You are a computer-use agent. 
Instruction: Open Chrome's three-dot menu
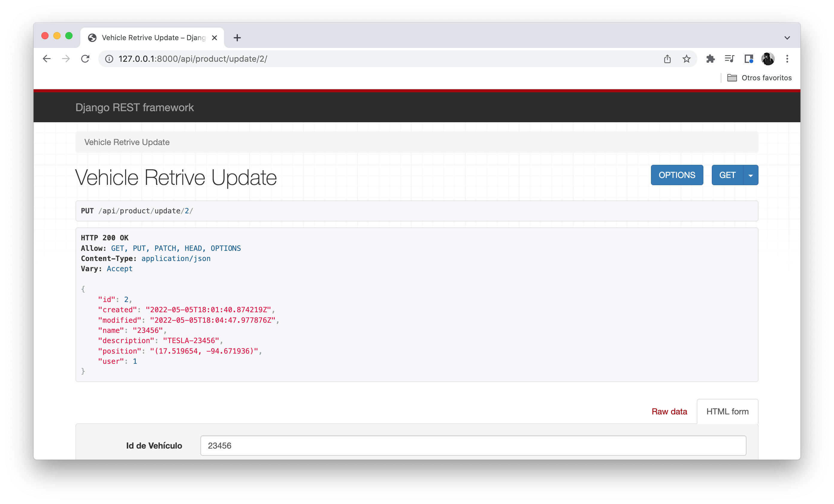click(x=787, y=58)
